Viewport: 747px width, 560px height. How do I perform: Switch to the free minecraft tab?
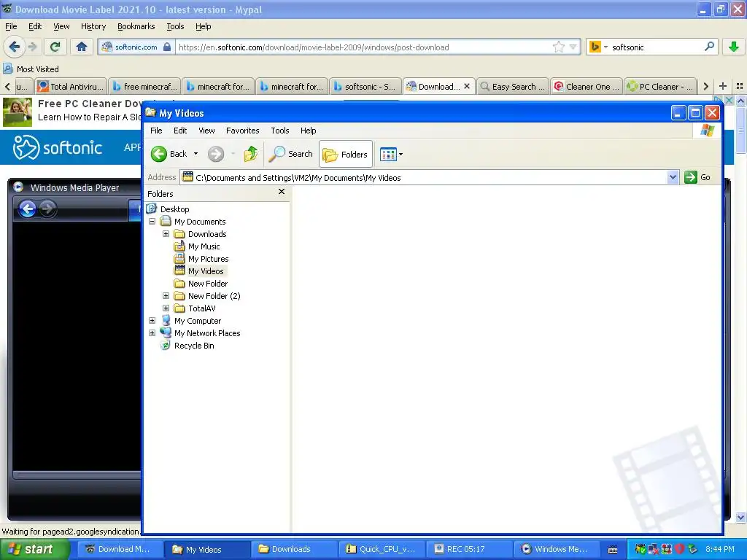(x=144, y=86)
